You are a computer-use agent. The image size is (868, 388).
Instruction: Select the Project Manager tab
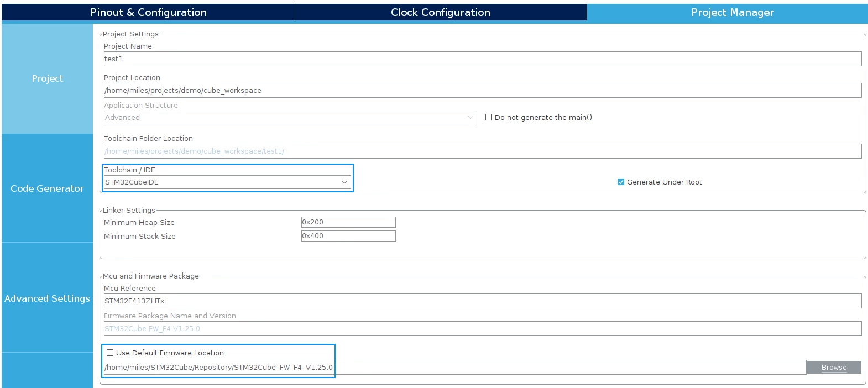[x=728, y=12]
